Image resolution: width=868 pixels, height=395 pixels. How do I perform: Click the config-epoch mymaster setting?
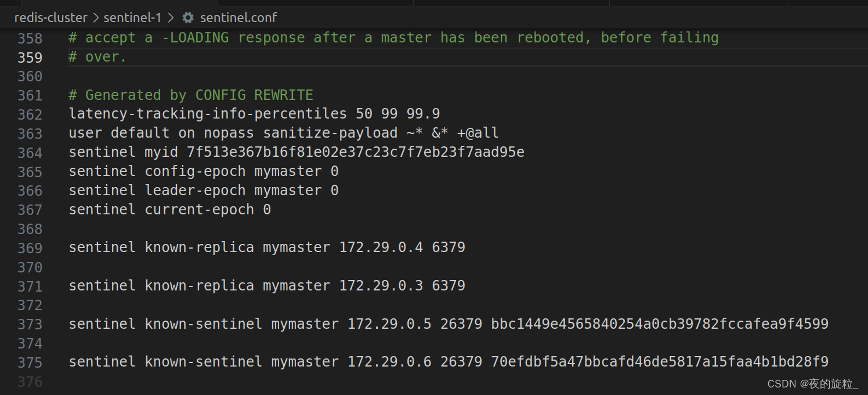coord(202,171)
